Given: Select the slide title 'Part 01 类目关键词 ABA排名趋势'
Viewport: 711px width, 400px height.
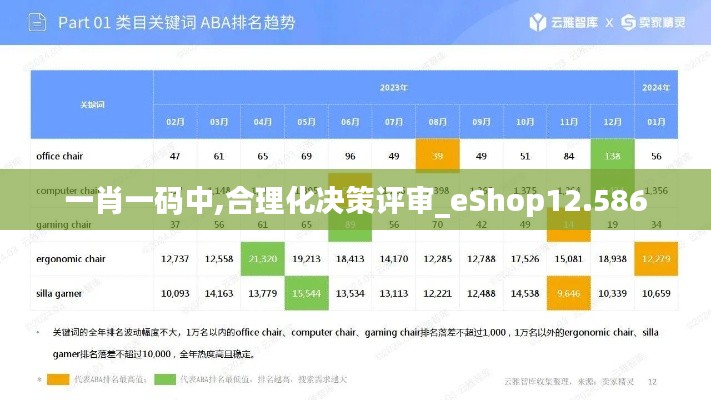Looking at the screenshot, I should (177, 22).
